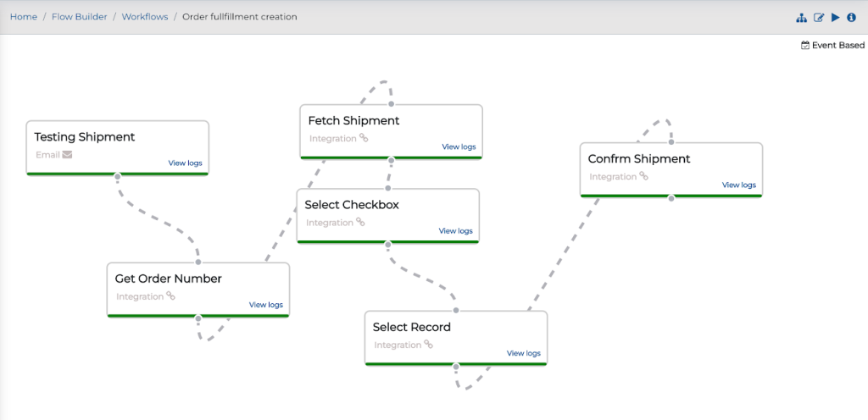View logs for Confrm Shipment

(x=739, y=185)
